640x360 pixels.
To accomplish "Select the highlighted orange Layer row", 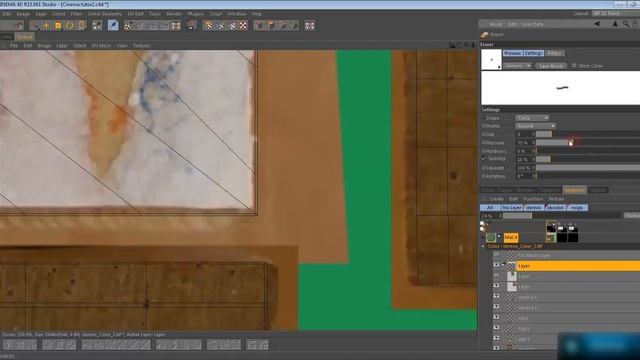I will [578, 266].
